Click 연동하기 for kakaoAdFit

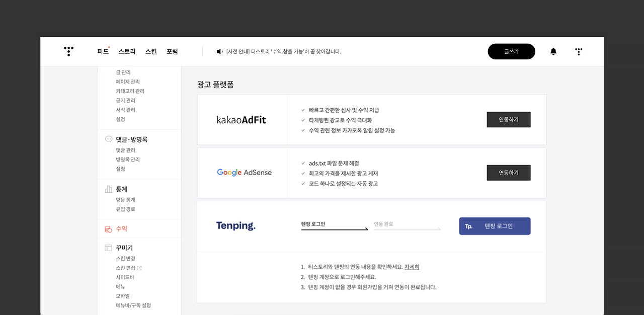coord(509,120)
